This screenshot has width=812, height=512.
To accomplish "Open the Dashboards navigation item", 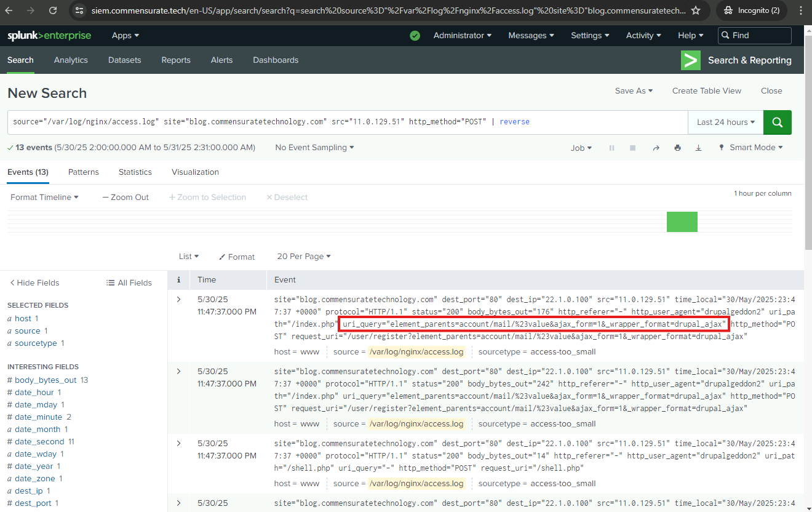I will coord(276,60).
